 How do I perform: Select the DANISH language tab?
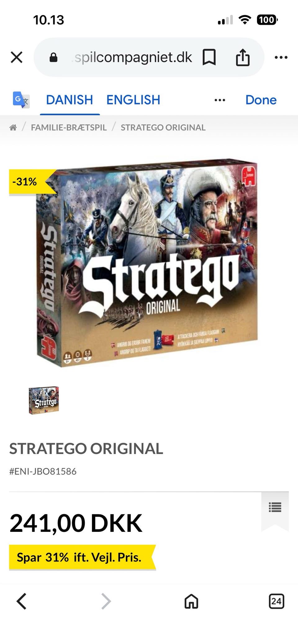(70, 100)
